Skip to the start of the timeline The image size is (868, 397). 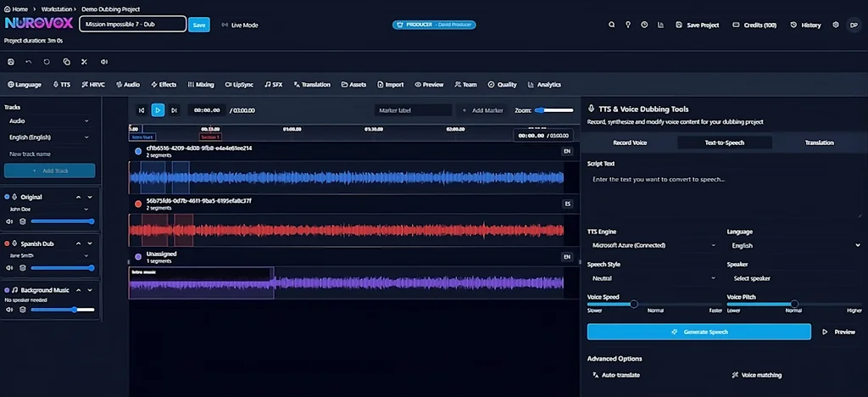point(142,110)
